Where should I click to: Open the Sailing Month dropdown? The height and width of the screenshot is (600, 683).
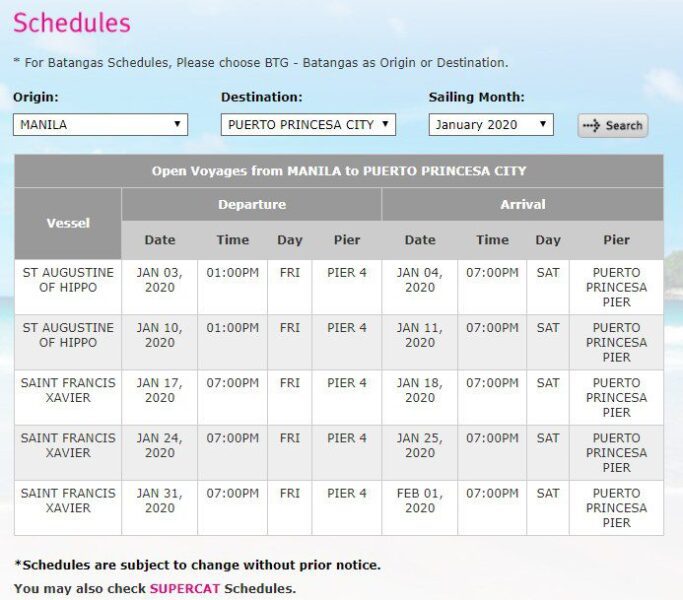[490, 125]
